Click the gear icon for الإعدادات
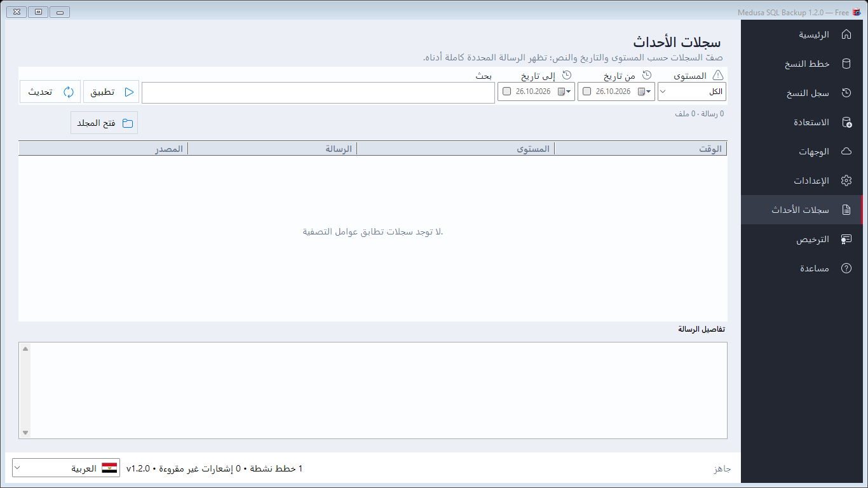868x488 pixels. click(846, 180)
